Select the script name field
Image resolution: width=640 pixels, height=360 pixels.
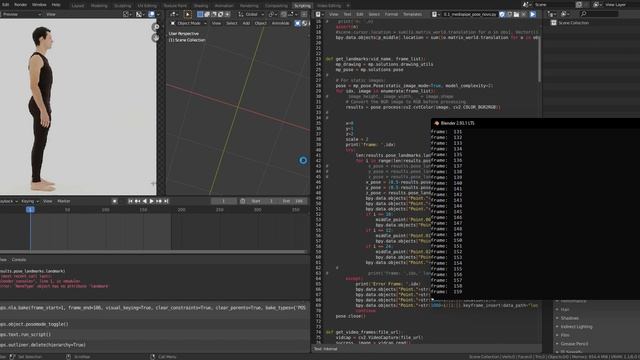(x=469, y=14)
